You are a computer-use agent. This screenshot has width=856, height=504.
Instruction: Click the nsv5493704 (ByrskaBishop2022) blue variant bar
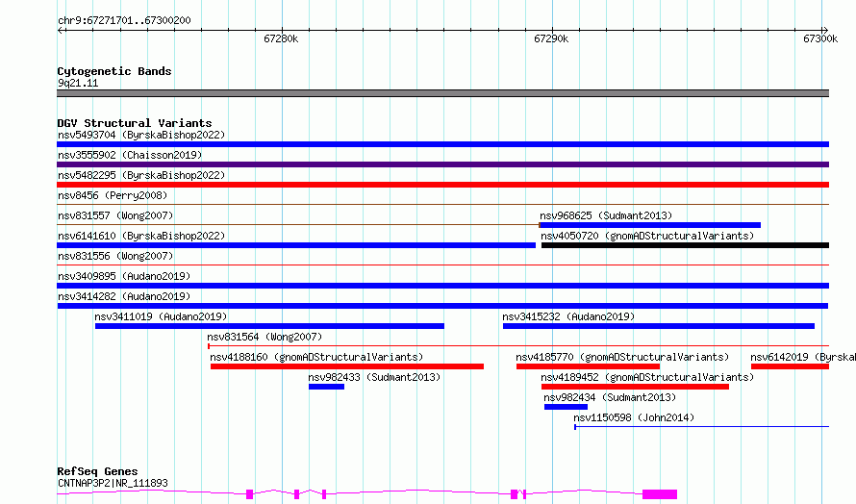point(442,144)
